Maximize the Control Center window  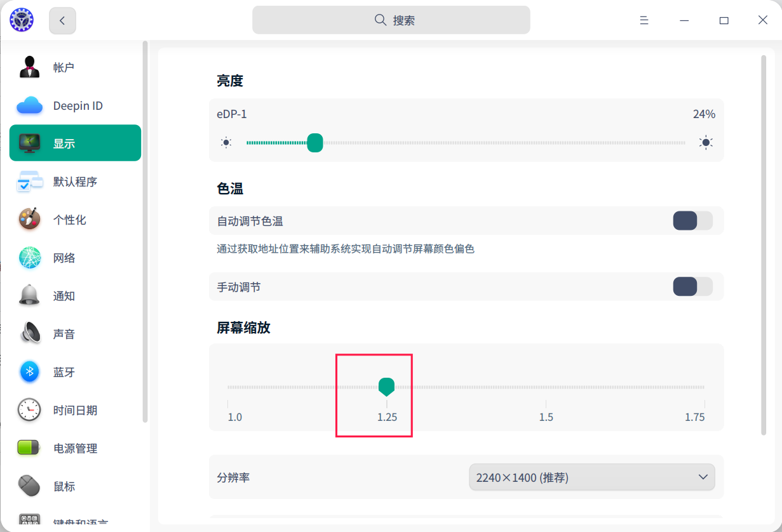[724, 20]
